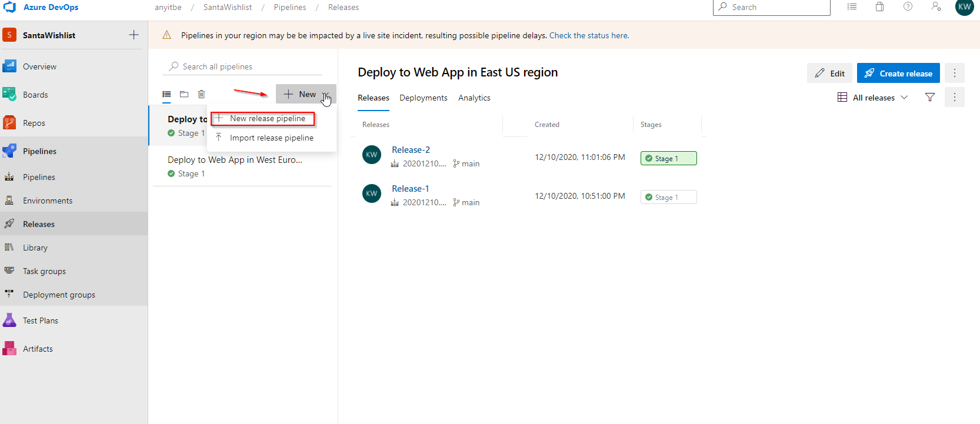
Task: Click Pipelines in the breadcrumb
Action: [x=290, y=7]
